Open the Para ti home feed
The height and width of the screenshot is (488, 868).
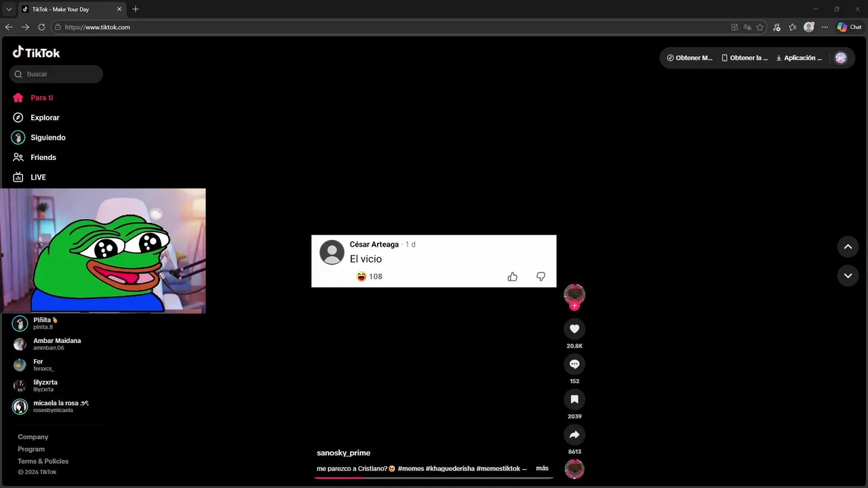click(33, 98)
